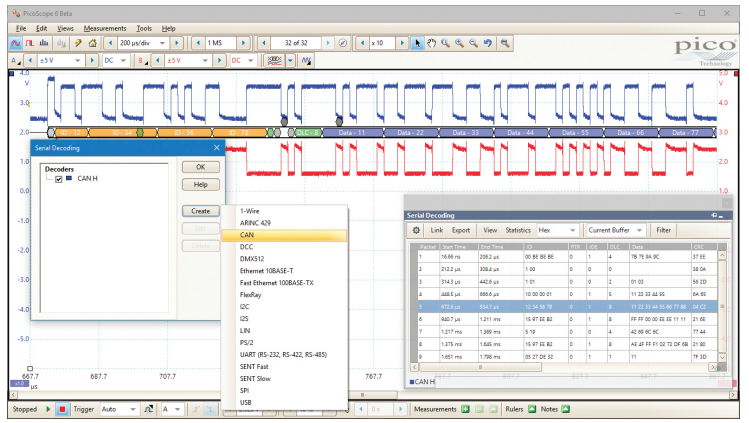Add a measurement with green plus
The image size is (749, 423).
[x=465, y=409]
